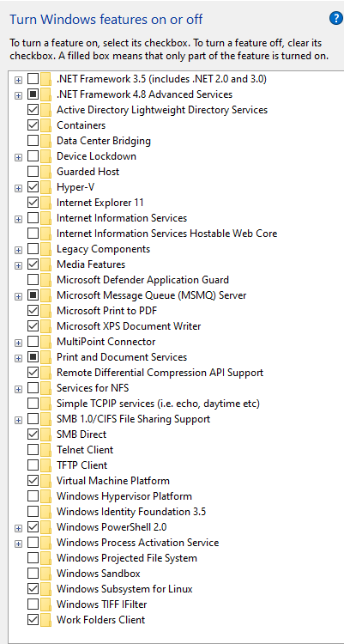Click the folder icon beside Containers
The height and width of the screenshot is (644, 344).
point(46,125)
